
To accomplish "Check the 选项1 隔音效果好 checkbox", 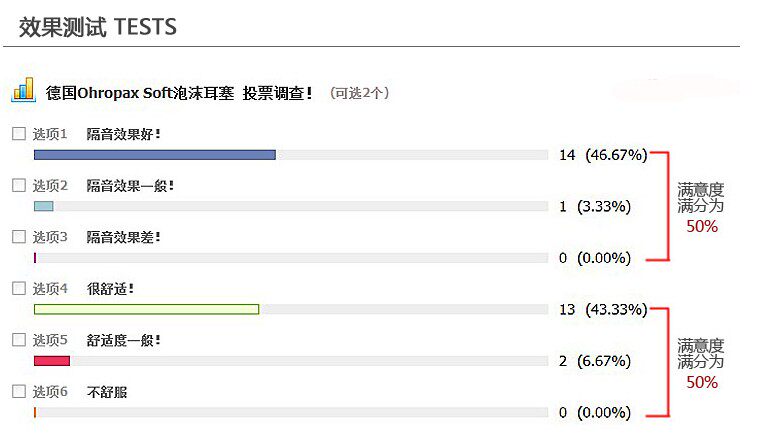I will click(19, 133).
